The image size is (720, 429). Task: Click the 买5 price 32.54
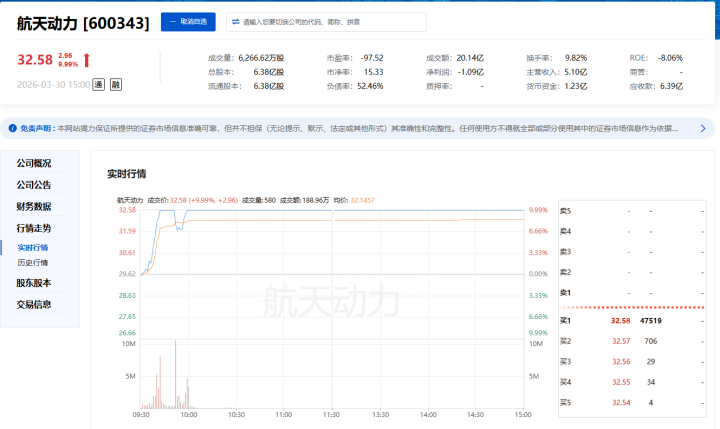621,402
